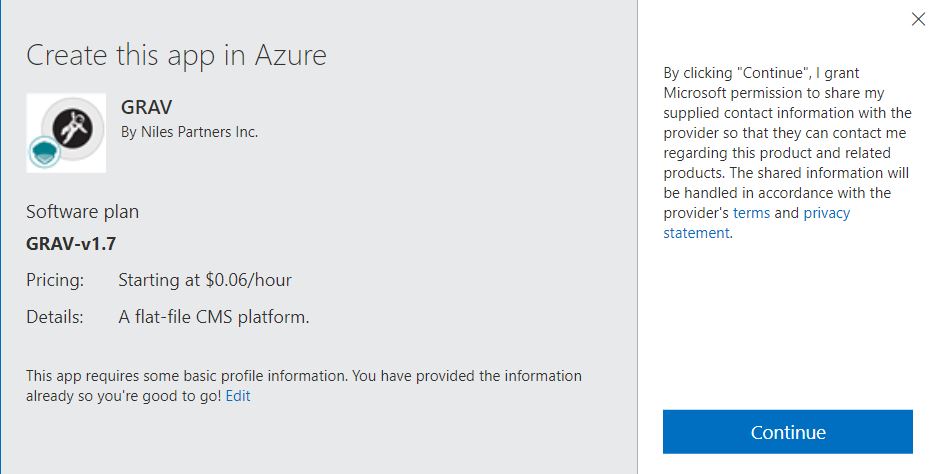
Task: Click the 'Create this app in Azure' heading
Action: click(176, 56)
